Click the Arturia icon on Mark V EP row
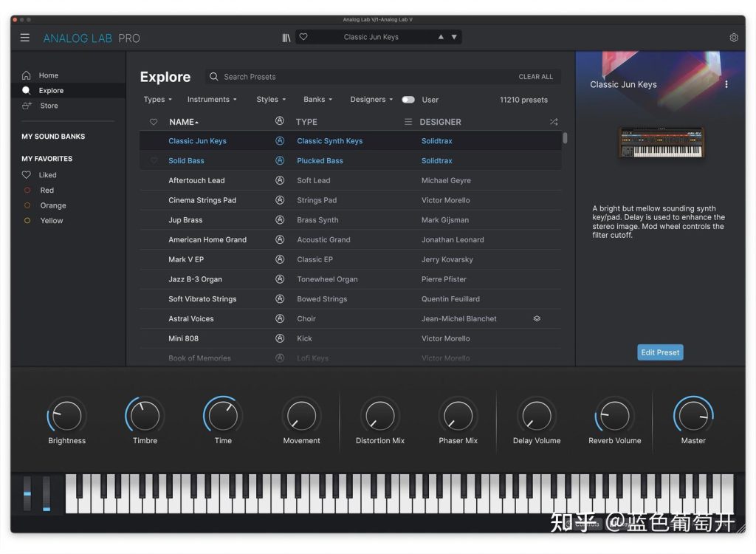This screenshot has width=756, height=554. [x=280, y=259]
